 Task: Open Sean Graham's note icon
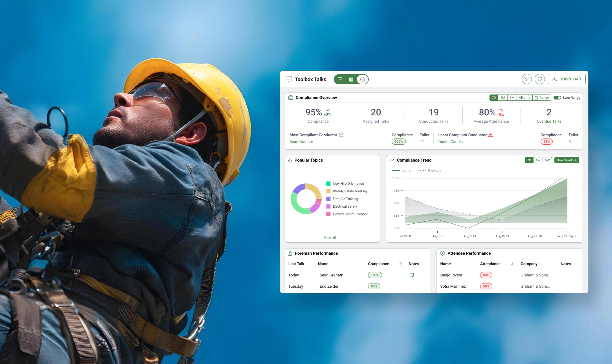[412, 275]
